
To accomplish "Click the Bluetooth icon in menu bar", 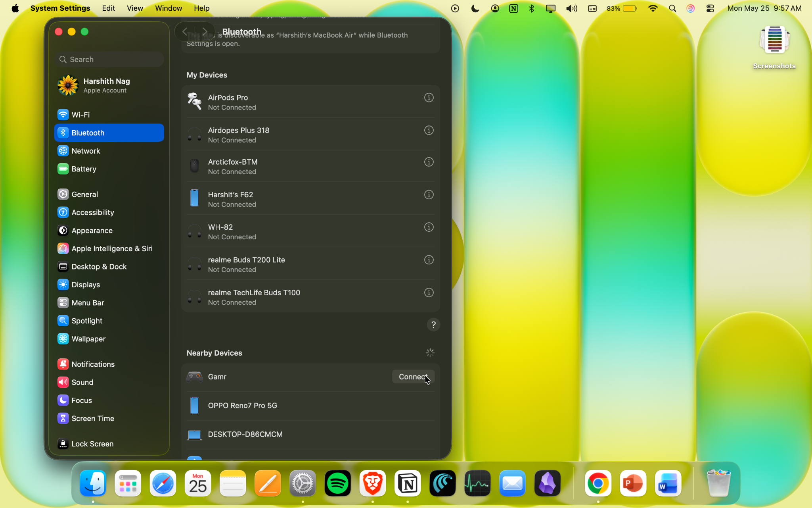I will coord(532,8).
